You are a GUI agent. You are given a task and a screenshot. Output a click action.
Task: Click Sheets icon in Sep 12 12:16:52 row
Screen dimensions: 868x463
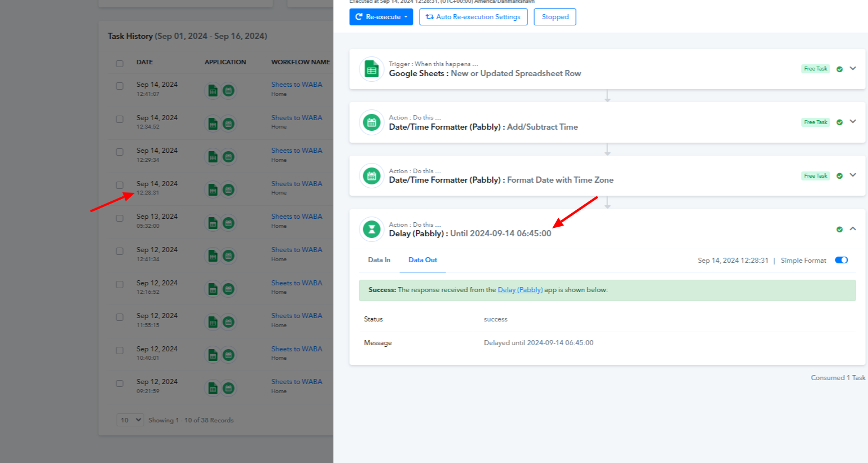coord(213,289)
